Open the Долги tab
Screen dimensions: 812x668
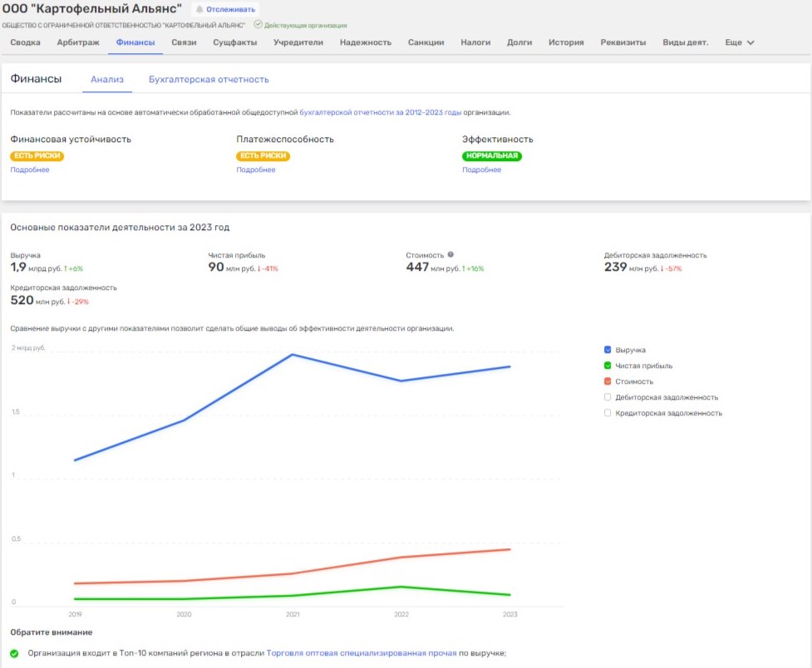pyautogui.click(x=519, y=42)
